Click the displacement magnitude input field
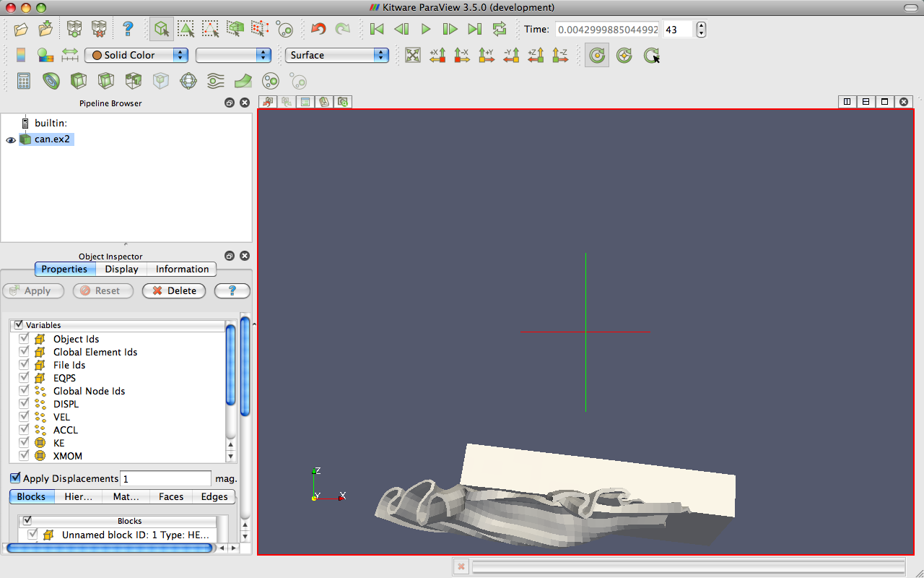This screenshot has height=578, width=924. [x=165, y=478]
